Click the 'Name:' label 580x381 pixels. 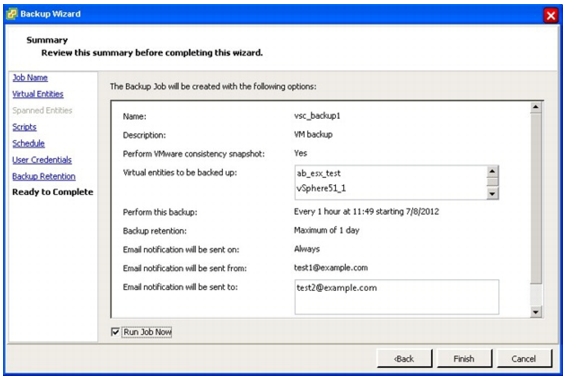135,117
